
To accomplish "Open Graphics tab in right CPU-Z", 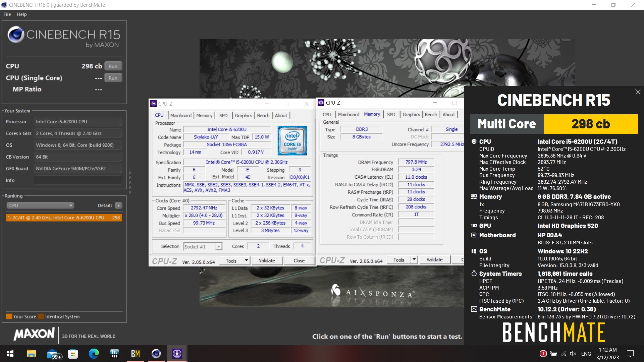I will pyautogui.click(x=411, y=114).
